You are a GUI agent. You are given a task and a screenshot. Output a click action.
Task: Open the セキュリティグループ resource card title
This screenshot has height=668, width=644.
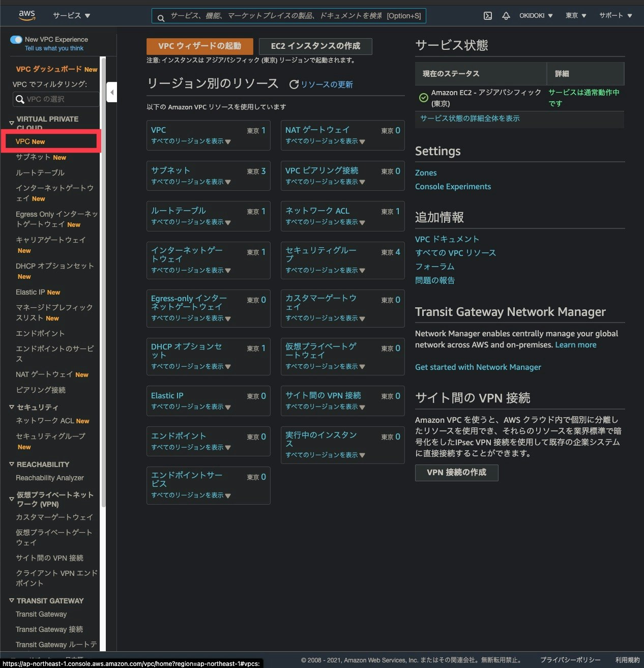(321, 254)
